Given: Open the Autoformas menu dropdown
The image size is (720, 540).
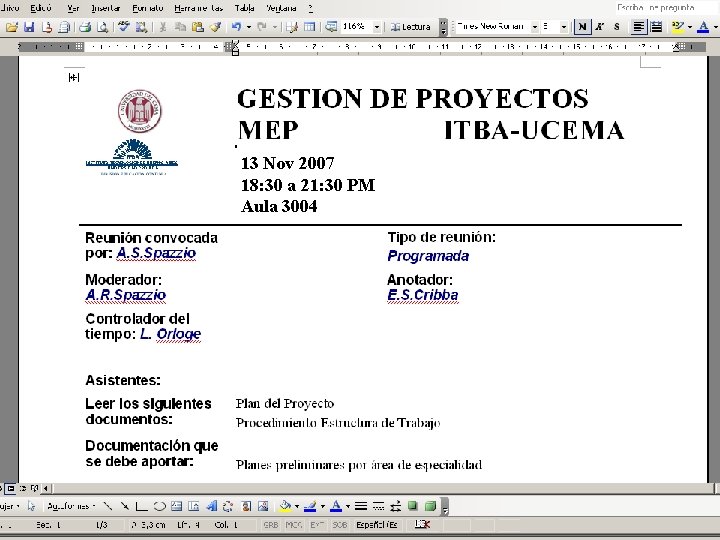Looking at the screenshot, I should tap(71, 506).
